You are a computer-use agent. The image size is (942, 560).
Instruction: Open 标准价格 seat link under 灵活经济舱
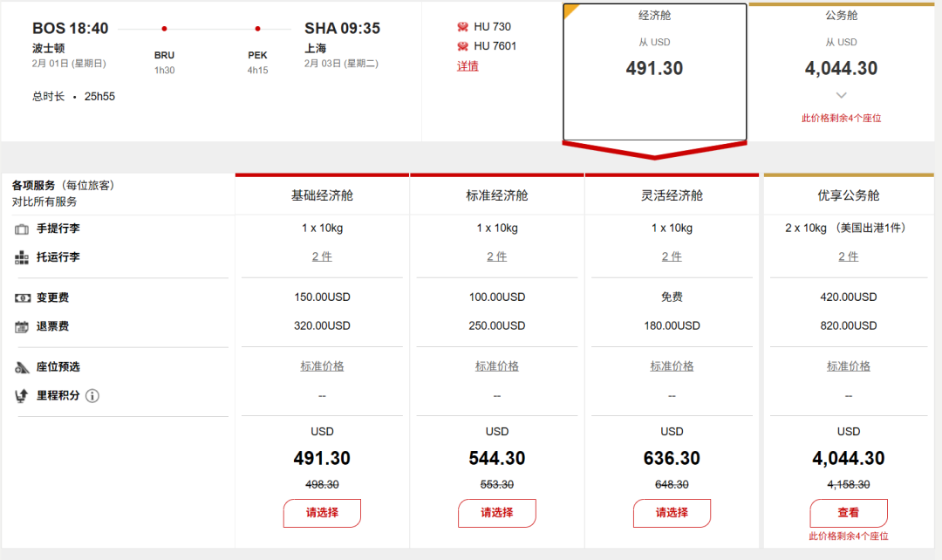coord(672,366)
